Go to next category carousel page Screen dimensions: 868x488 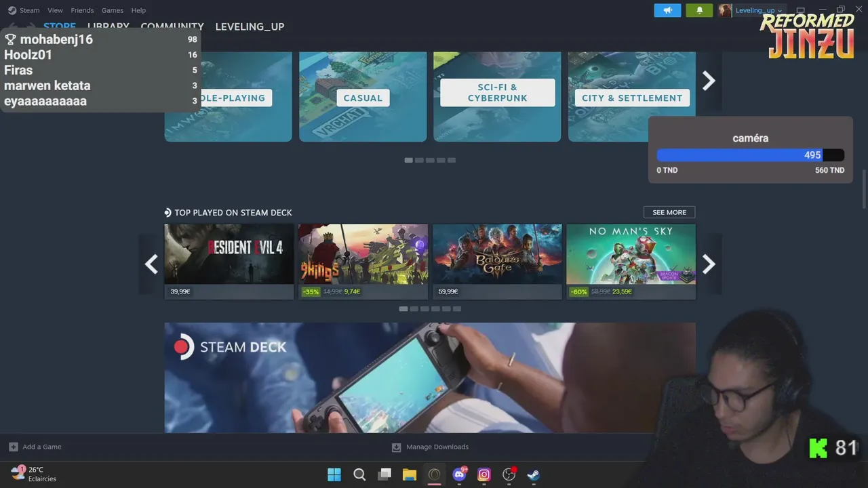point(709,81)
